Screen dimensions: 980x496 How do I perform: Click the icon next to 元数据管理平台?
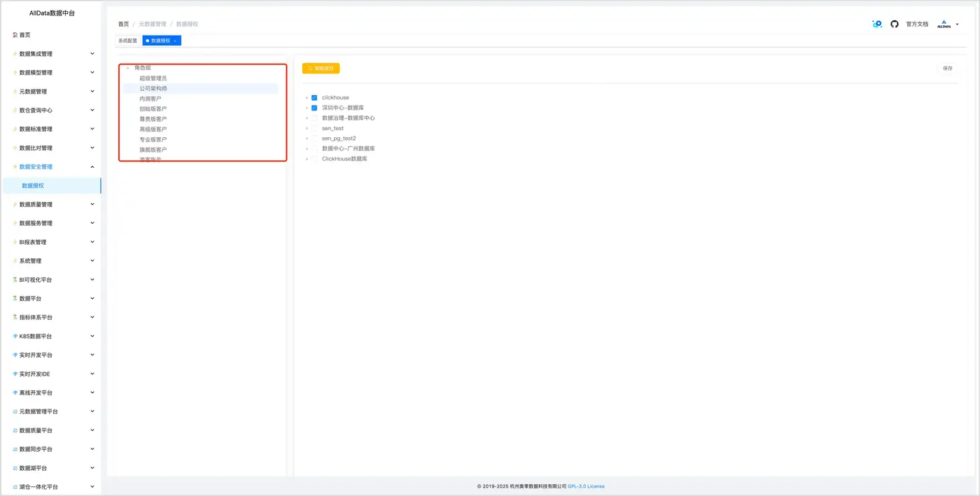pyautogui.click(x=15, y=412)
